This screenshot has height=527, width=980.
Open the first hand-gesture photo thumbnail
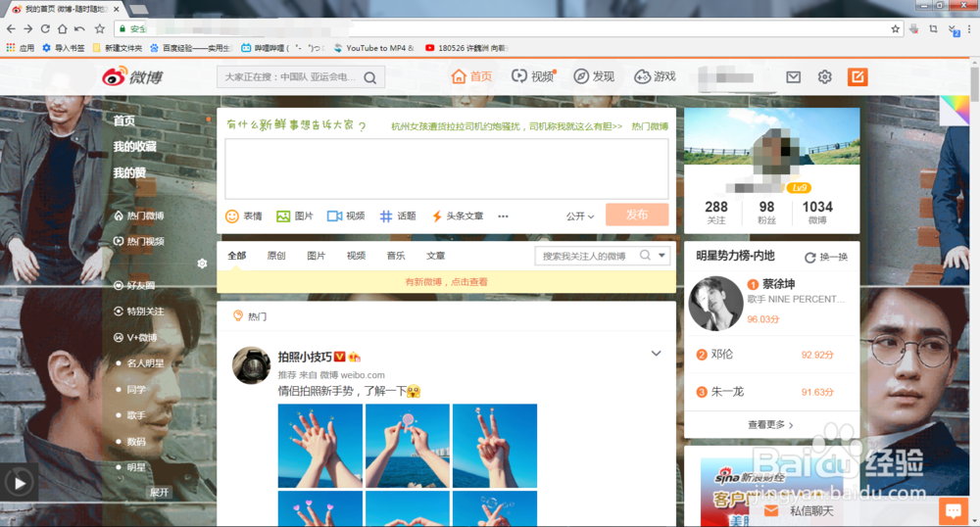pyautogui.click(x=320, y=445)
